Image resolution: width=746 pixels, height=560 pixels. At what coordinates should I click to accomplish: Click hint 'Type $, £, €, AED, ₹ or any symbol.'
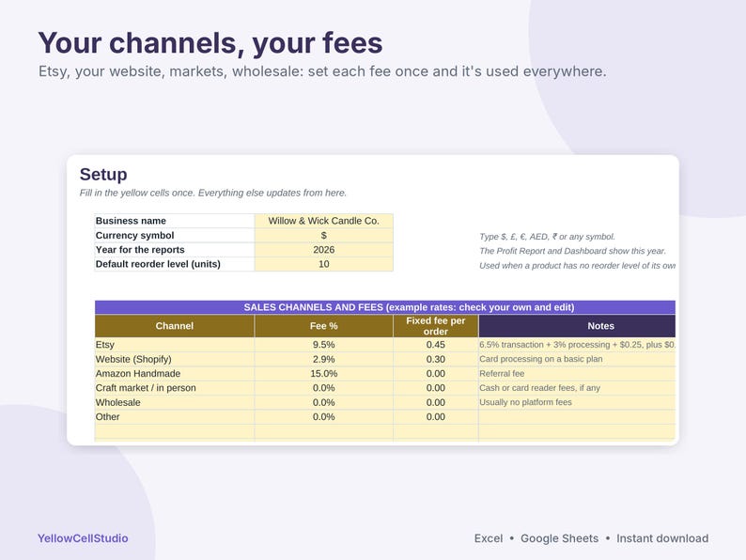click(x=547, y=237)
